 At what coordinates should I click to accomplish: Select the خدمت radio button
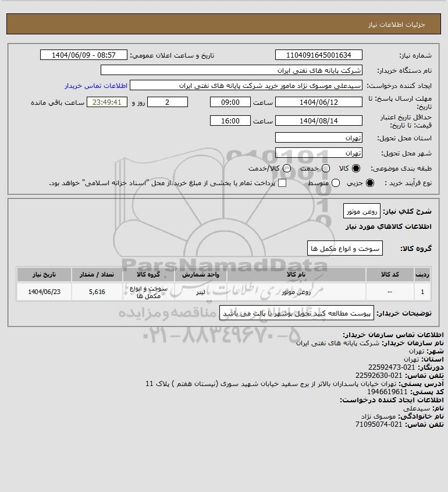[x=326, y=168]
